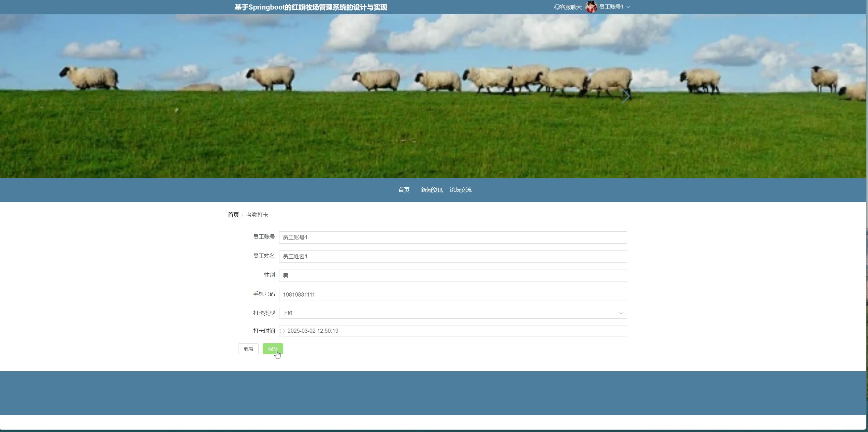Viewport: 868px width, 432px height.
Task: Click 考勤打卡 breadcrumb entry
Action: tap(257, 215)
